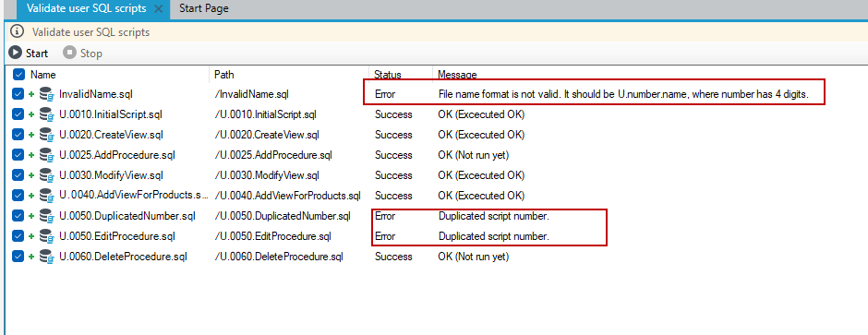Select the U.0030.ModifyView.sql row name
Screen dimensions: 868x335
coord(111,175)
